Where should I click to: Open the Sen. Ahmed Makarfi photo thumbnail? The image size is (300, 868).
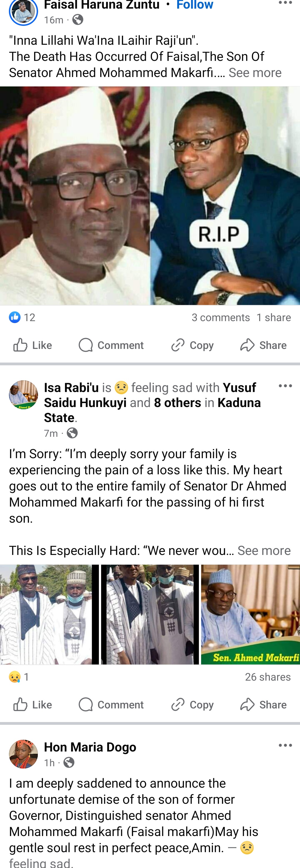tap(250, 614)
